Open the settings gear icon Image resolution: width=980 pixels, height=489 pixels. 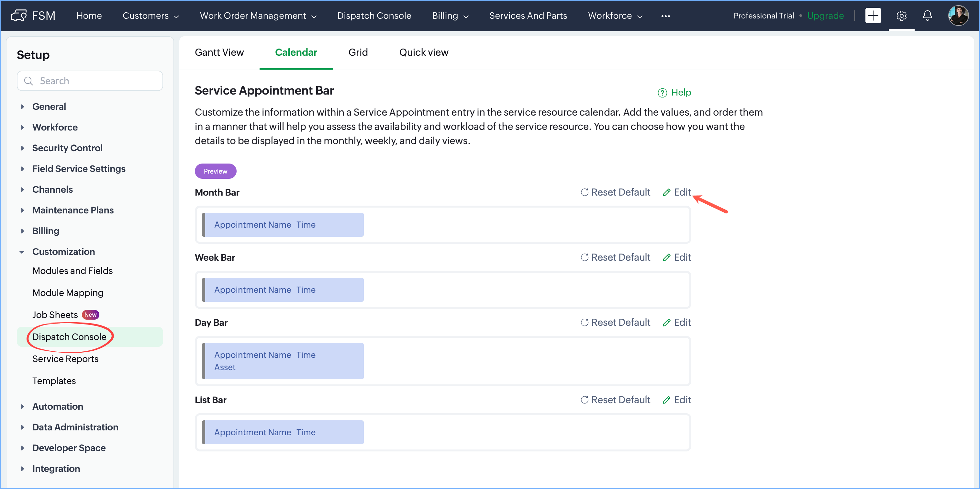pyautogui.click(x=901, y=16)
